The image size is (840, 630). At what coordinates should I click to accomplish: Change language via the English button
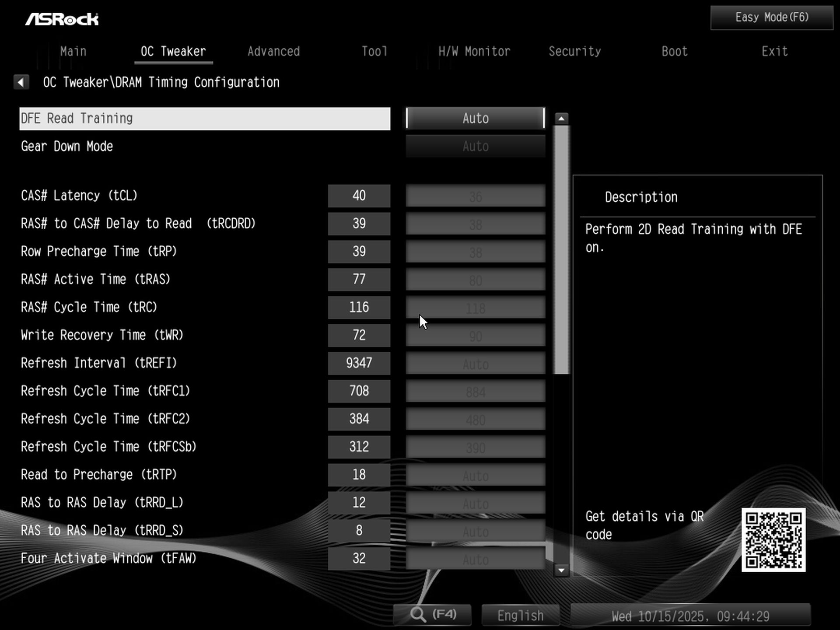(x=520, y=614)
